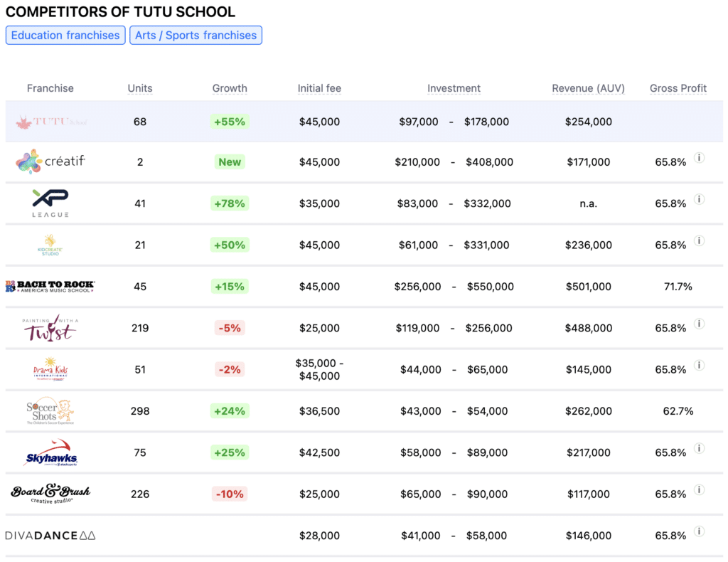This screenshot has width=728, height=562.
Task: Click the $254,000 revenue value
Action: pos(588,122)
